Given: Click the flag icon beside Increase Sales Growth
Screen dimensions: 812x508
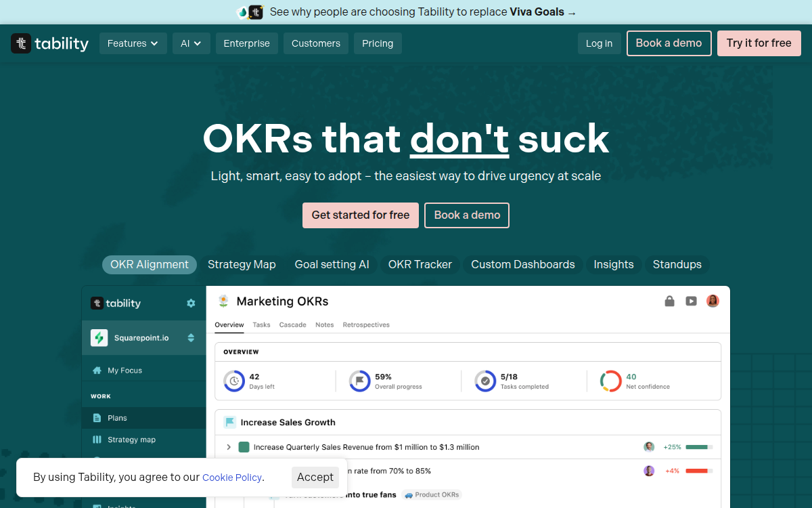Looking at the screenshot, I should coord(229,422).
